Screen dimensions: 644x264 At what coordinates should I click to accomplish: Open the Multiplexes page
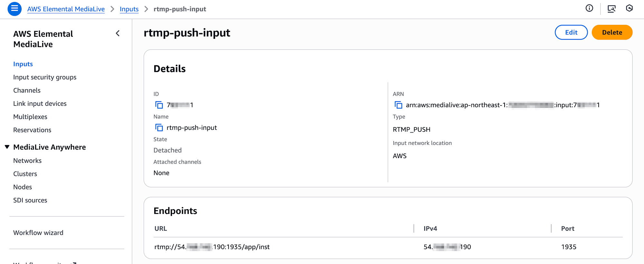point(30,117)
